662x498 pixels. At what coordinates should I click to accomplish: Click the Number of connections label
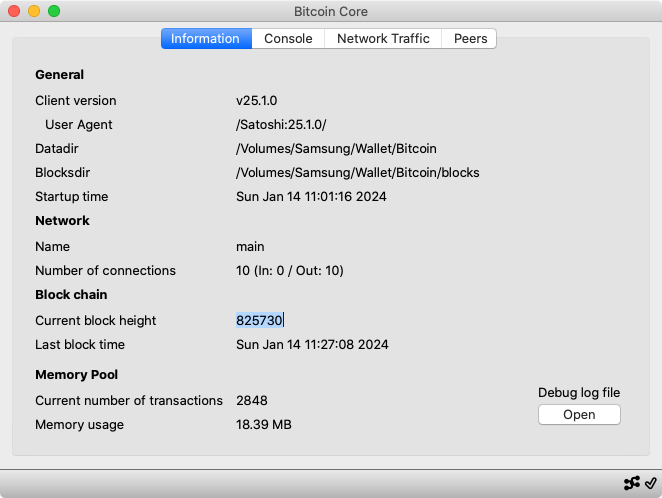click(x=106, y=271)
